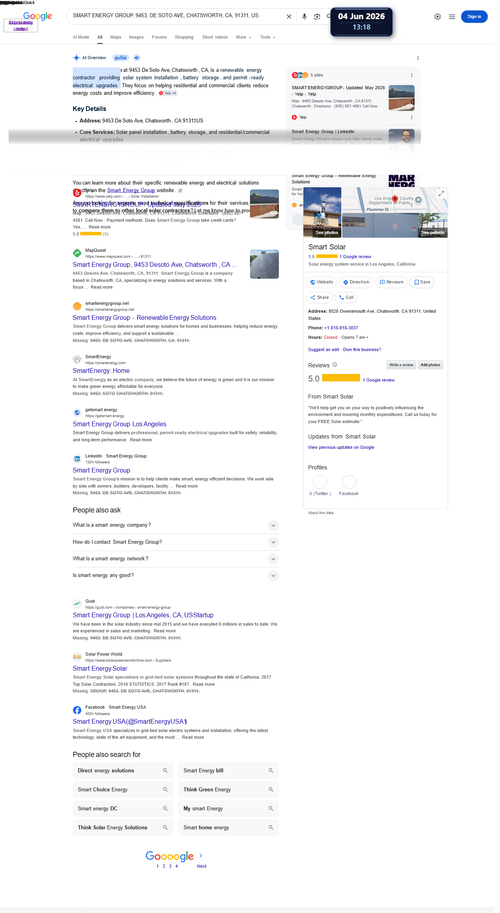Click the phone number +1 818-918-3037
This screenshot has width=500, height=913.
coord(341,328)
